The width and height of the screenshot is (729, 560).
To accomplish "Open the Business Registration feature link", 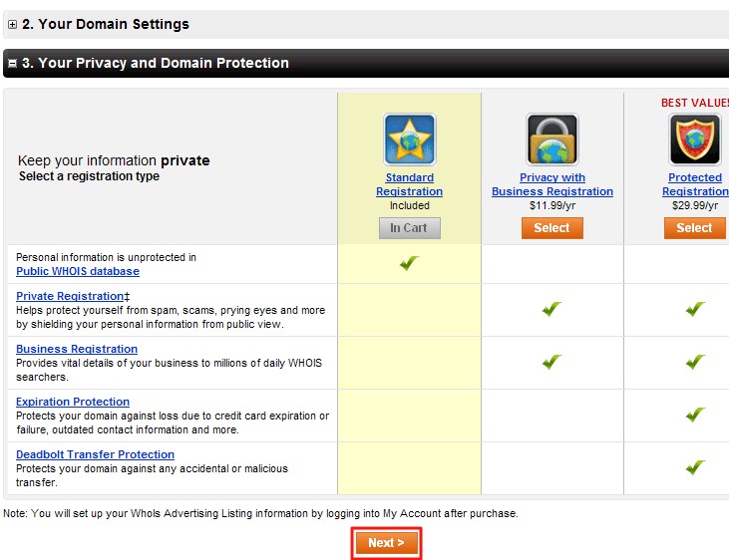I will tap(77, 349).
